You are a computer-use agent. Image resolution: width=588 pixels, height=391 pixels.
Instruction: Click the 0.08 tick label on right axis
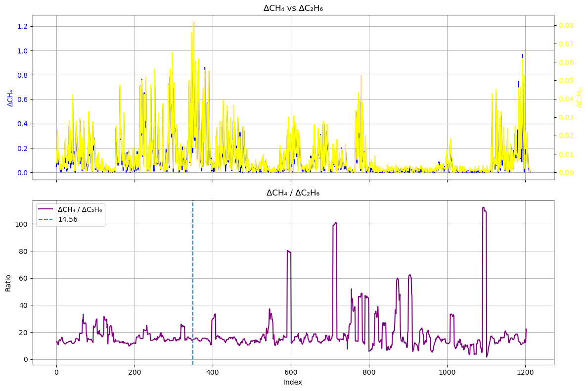(x=566, y=25)
